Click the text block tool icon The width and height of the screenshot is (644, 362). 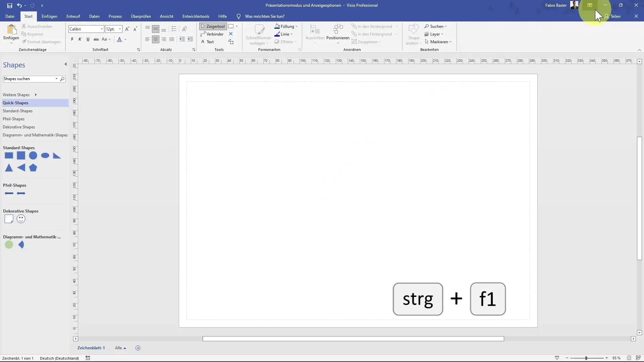(x=231, y=42)
